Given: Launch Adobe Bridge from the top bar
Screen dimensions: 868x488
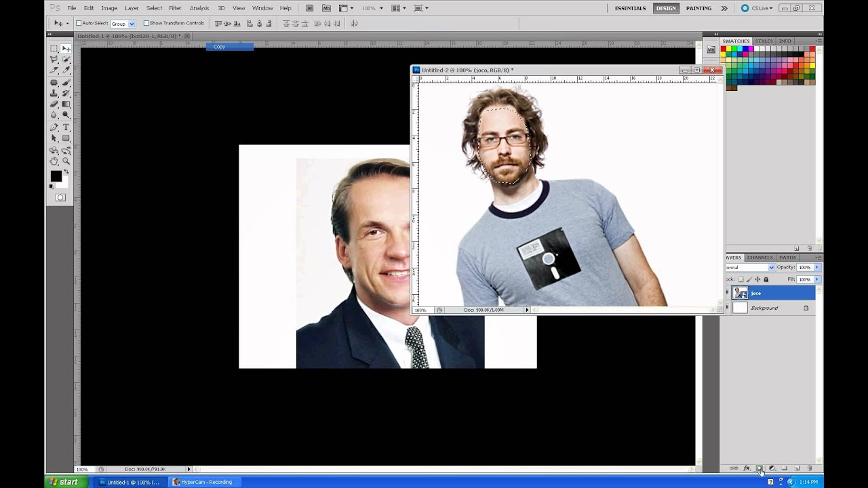Looking at the screenshot, I should pos(309,8).
